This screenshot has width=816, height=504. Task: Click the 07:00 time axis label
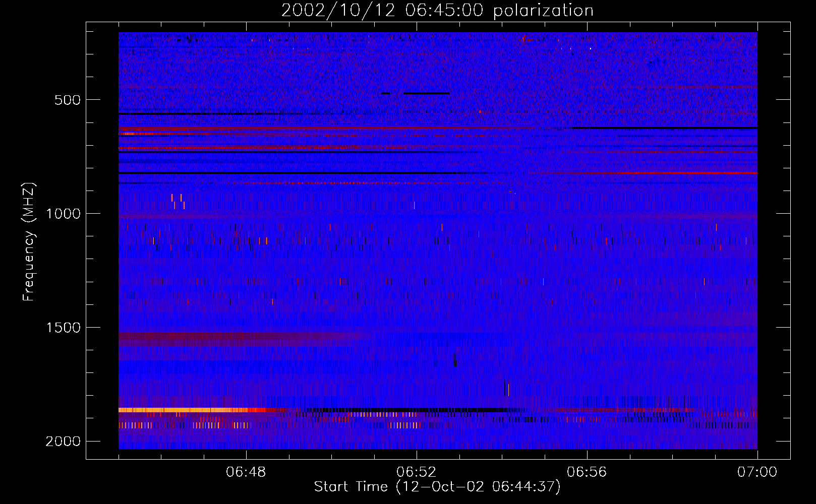tap(757, 472)
